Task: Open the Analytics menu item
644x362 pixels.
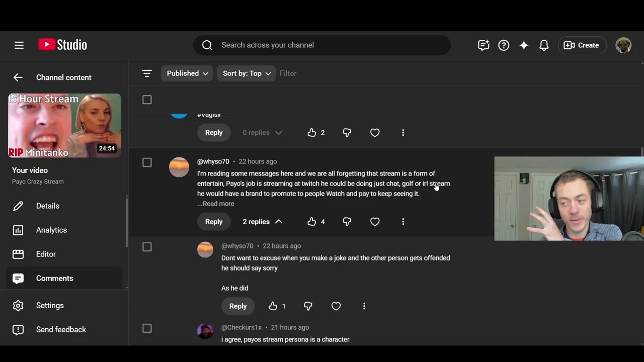Action: pos(64,230)
